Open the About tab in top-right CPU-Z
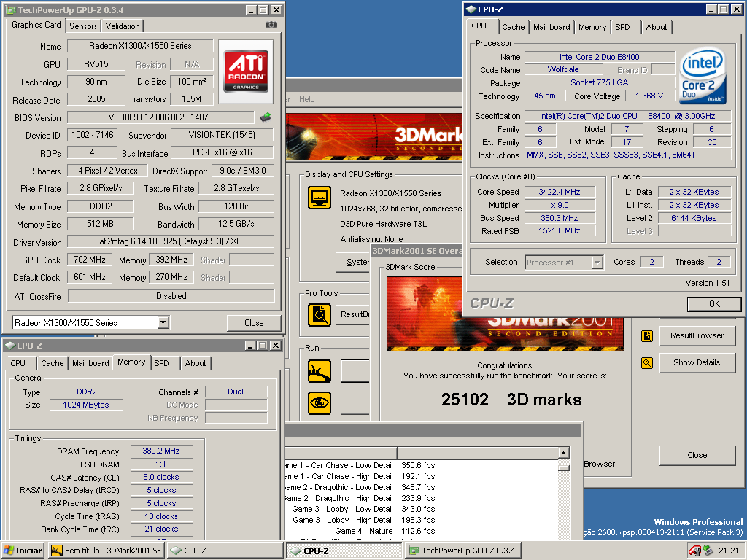 click(x=656, y=27)
